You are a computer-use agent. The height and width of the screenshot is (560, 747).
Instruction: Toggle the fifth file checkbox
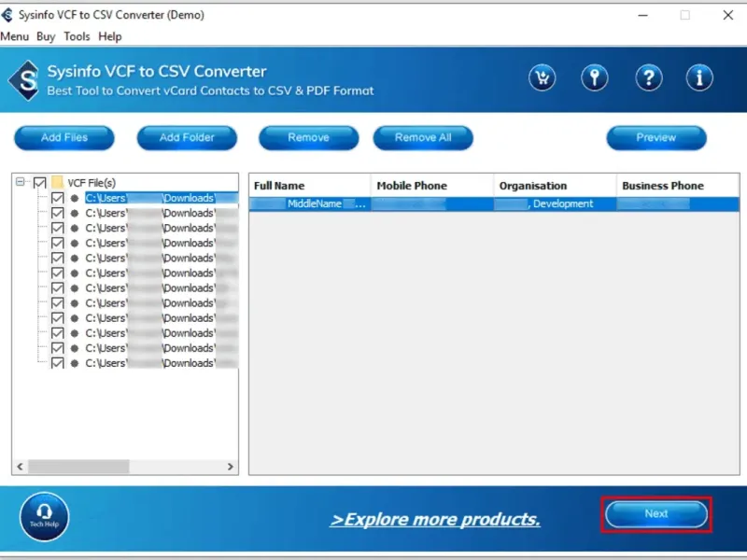[x=57, y=258]
